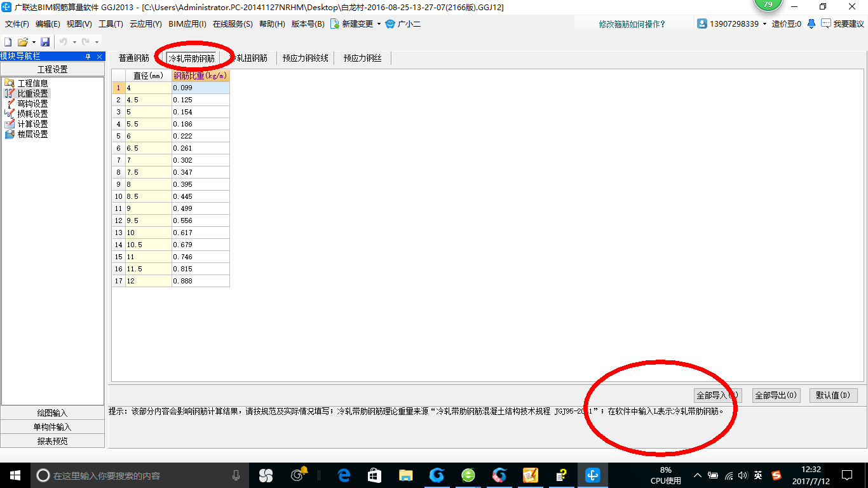868x488 pixels.
Task: Click the 广小二 assistant icon
Action: [390, 24]
